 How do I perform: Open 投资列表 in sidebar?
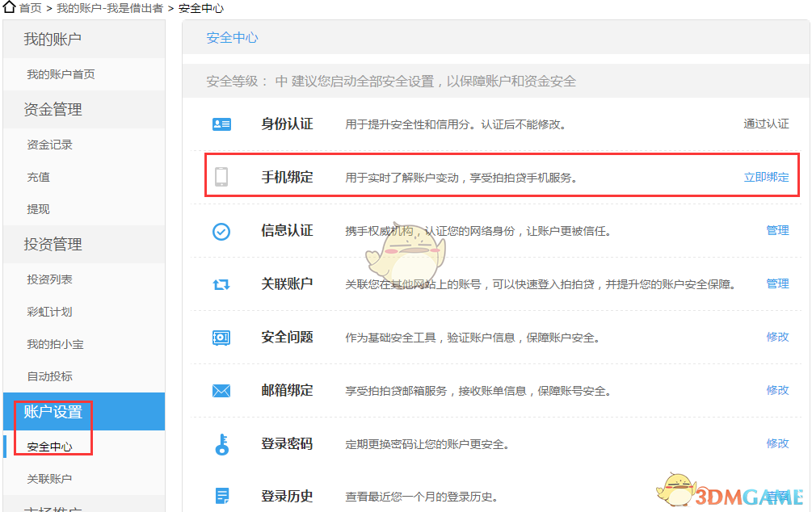pos(50,279)
